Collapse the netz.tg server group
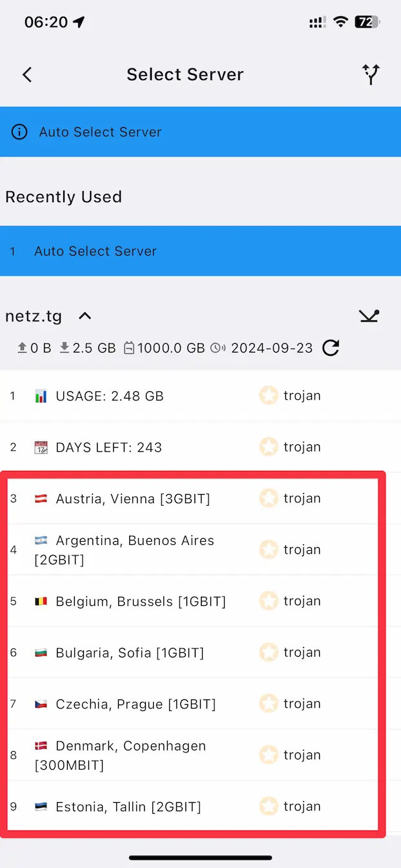 85,316
